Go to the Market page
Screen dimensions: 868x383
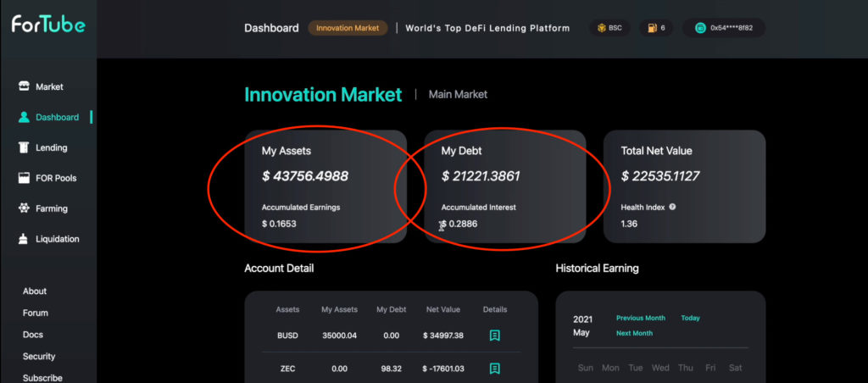[49, 86]
